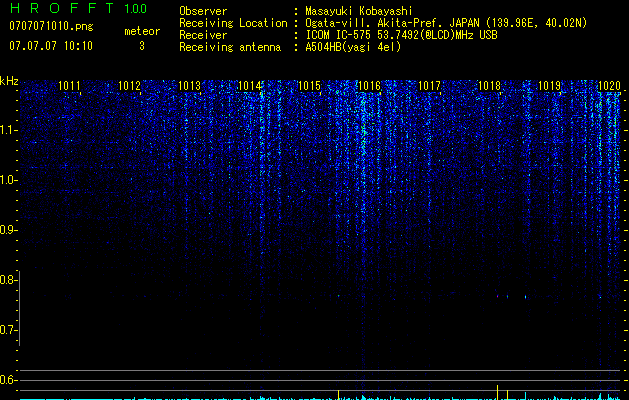Click the 1.1 kHz axis label
This screenshot has height=400, width=629.
pos(8,130)
